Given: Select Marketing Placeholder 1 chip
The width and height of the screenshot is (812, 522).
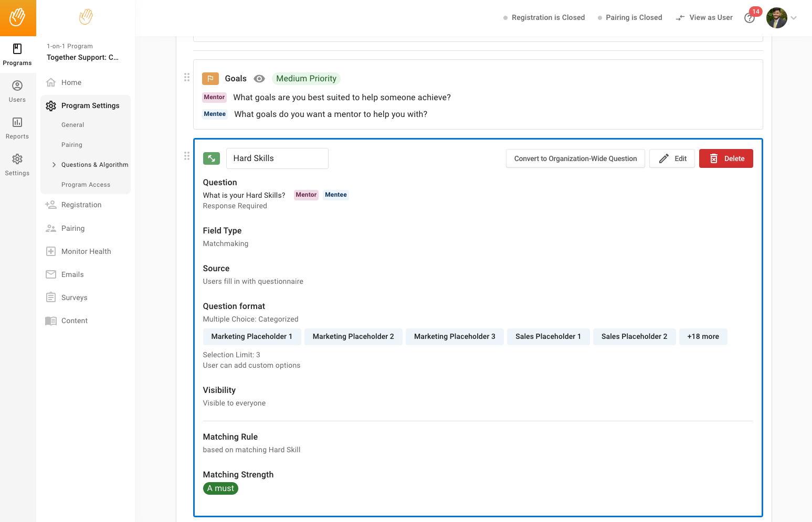Looking at the screenshot, I should pyautogui.click(x=252, y=337).
